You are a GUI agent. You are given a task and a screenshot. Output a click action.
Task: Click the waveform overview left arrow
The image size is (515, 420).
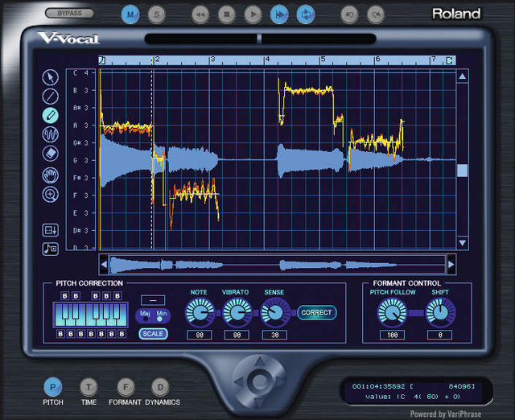tap(104, 265)
